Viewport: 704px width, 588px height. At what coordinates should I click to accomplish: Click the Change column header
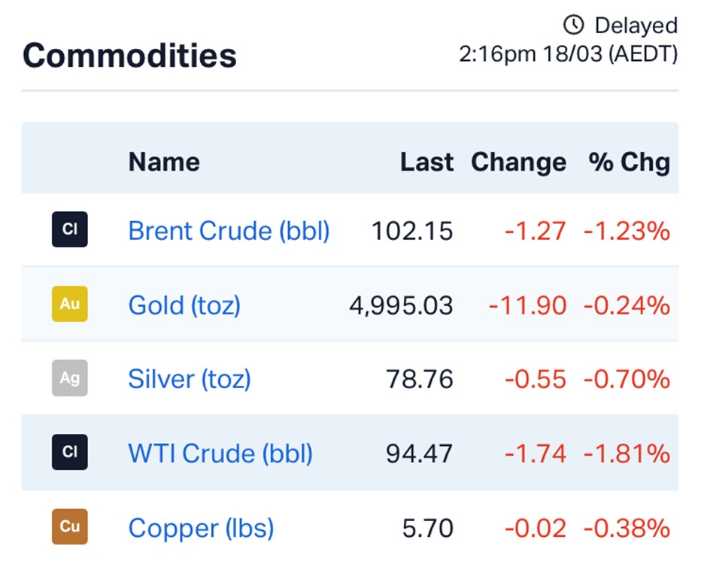(518, 162)
